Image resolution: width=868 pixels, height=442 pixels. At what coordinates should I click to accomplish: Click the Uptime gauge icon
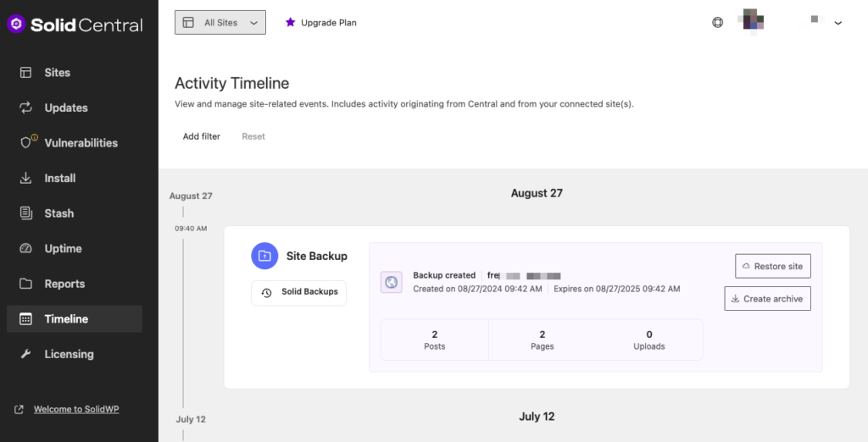click(x=26, y=248)
